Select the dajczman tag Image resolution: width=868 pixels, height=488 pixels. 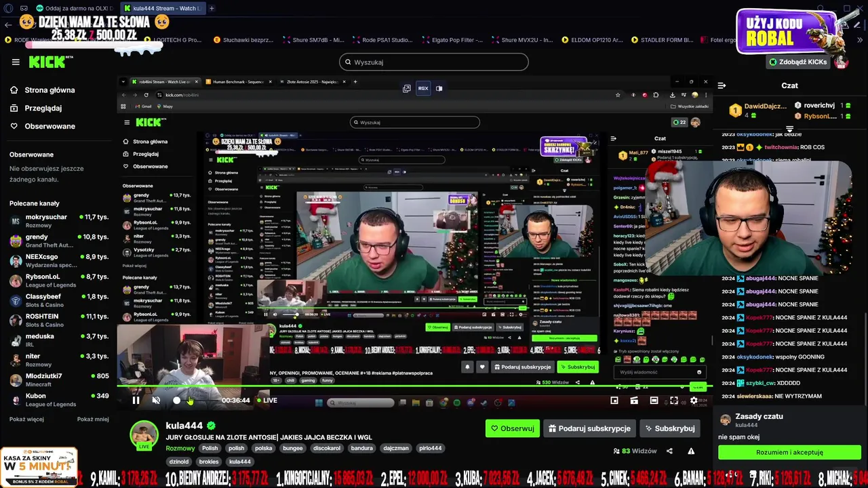(396, 448)
